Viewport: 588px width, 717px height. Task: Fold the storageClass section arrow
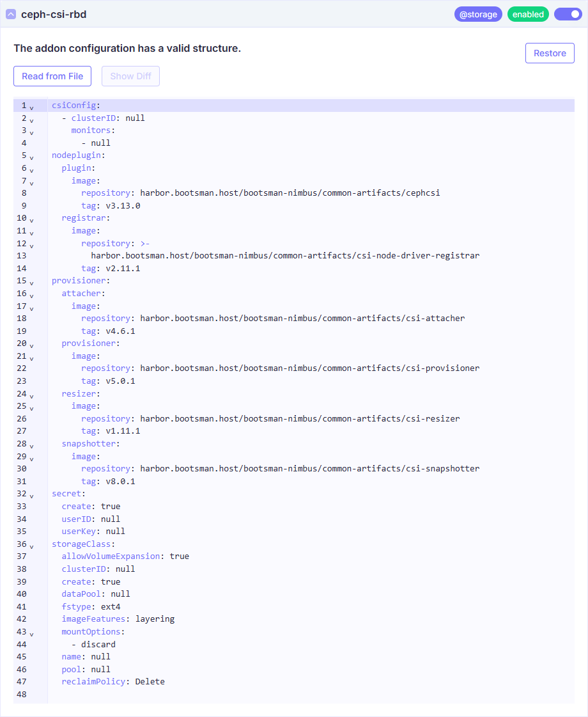(x=31, y=546)
